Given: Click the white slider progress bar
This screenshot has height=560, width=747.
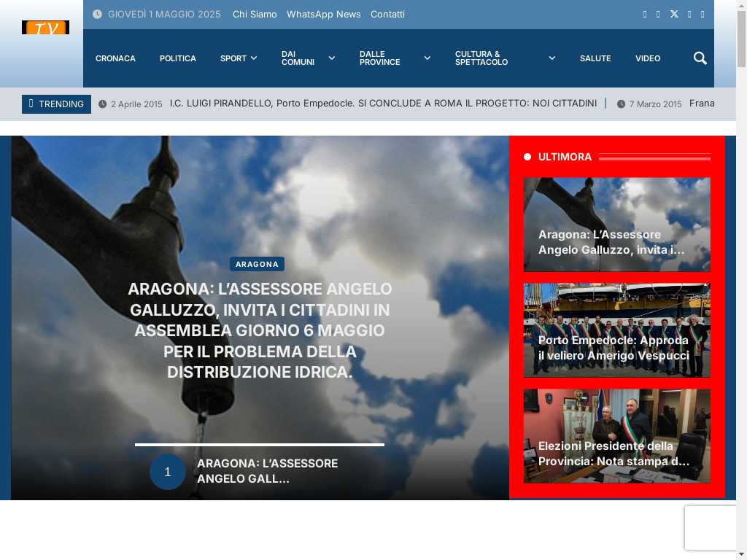Looking at the screenshot, I should [x=259, y=445].
